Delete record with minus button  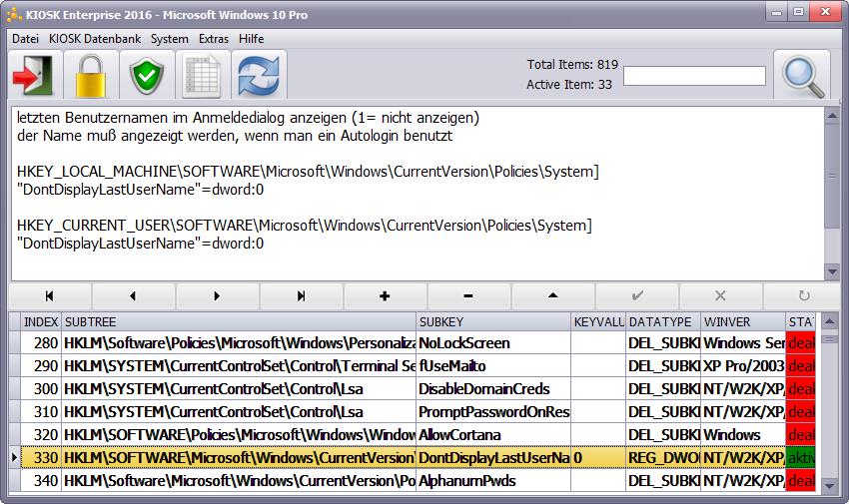[468, 295]
